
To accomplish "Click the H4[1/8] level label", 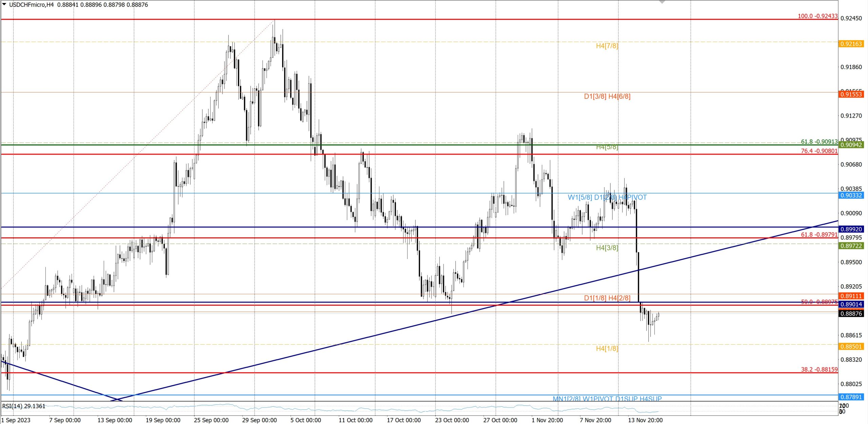I will pyautogui.click(x=607, y=348).
